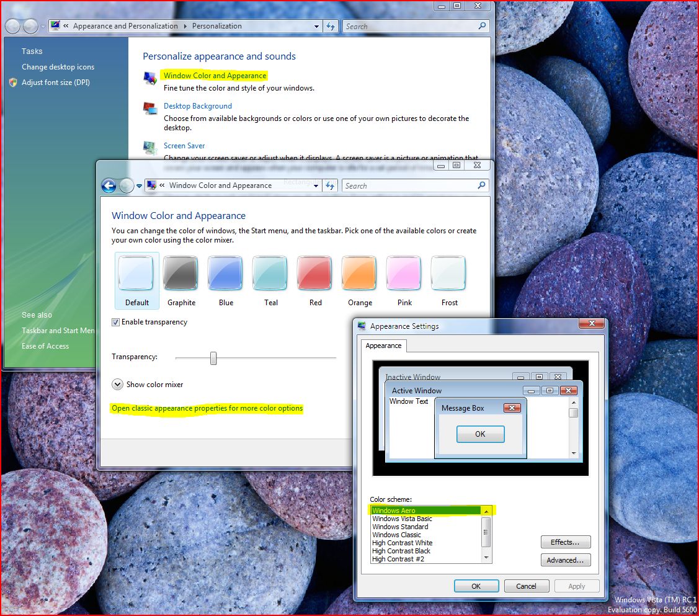The width and height of the screenshot is (699, 616).
Task: Click Adjust font size (DPI) link
Action: pyautogui.click(x=56, y=83)
